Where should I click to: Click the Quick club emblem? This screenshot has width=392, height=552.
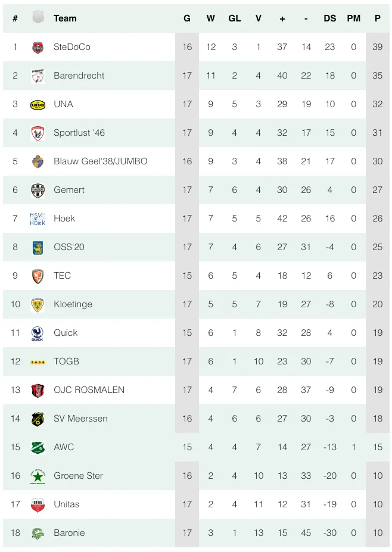click(38, 333)
